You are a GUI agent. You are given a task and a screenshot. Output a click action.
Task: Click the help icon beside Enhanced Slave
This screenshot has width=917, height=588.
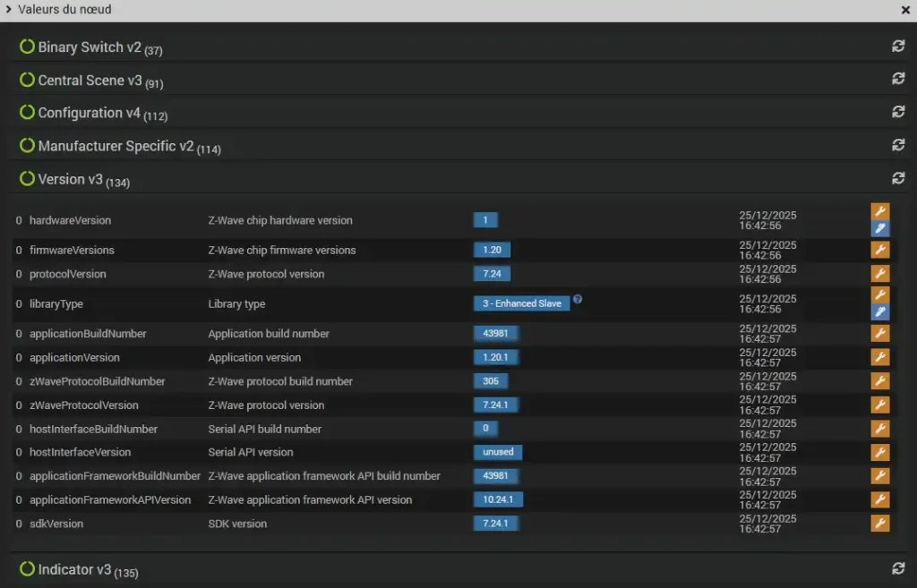coord(578,300)
